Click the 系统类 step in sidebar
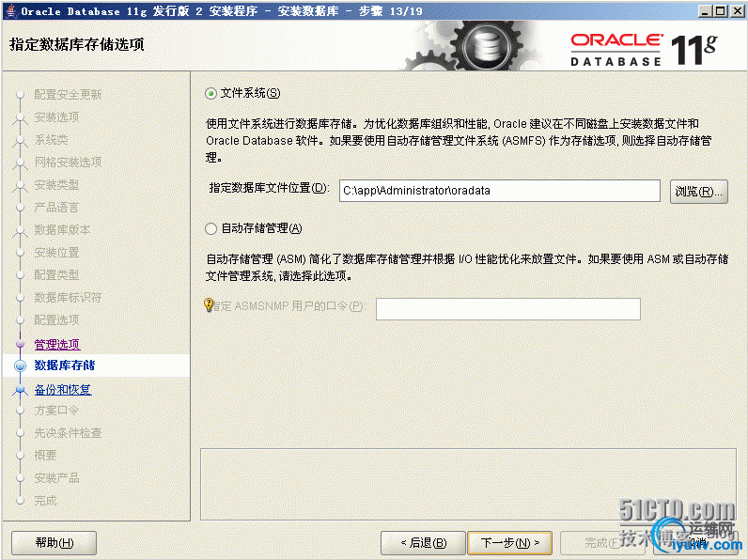Viewport: 748px width, 560px height. coord(51,140)
